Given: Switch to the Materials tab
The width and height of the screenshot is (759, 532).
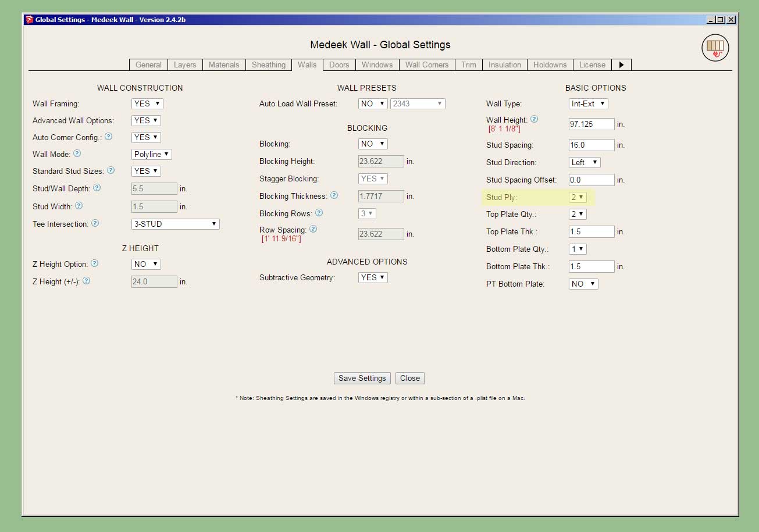Looking at the screenshot, I should coord(224,65).
